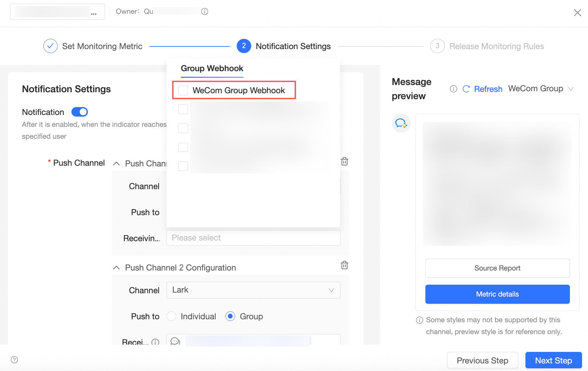Open the Lark channel dropdown
Screen dimensions: 588x371
click(x=253, y=290)
